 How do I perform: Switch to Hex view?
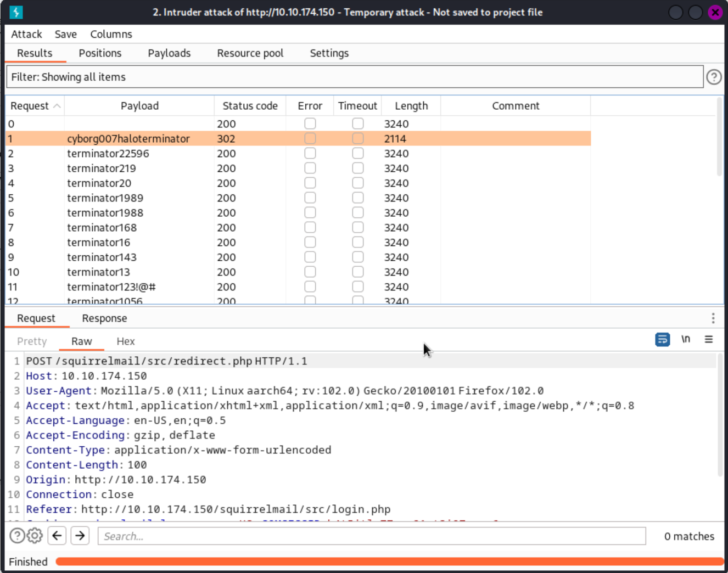[x=126, y=341]
